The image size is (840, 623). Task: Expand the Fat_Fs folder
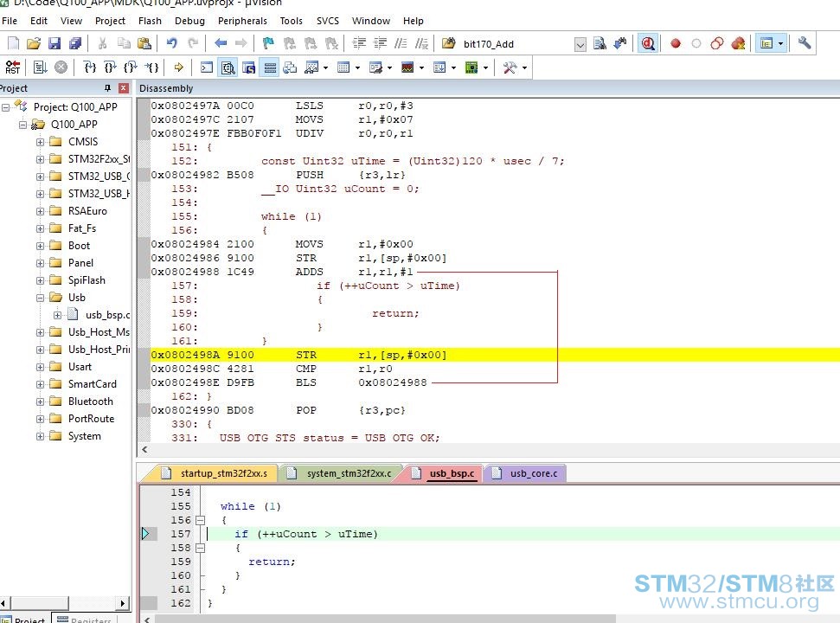(40, 228)
